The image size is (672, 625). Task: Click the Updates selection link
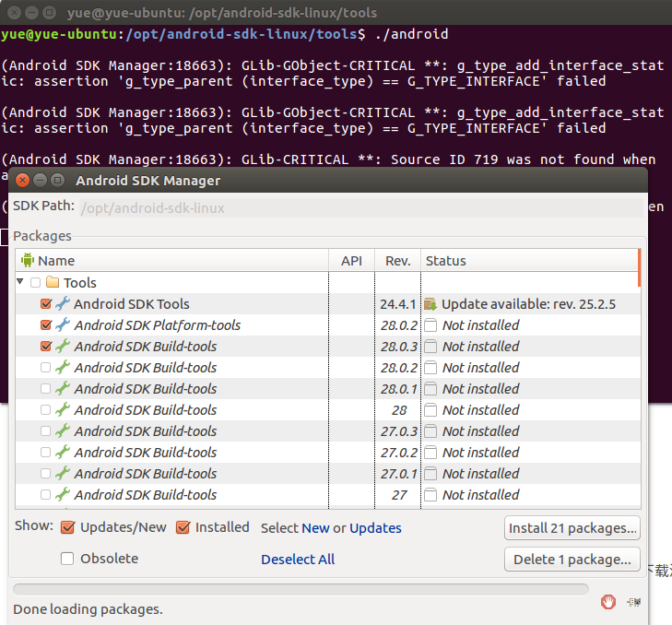pos(375,528)
